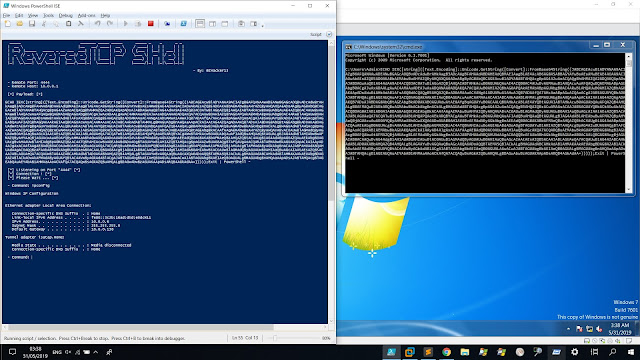The height and width of the screenshot is (360, 640).
Task: Click the Paste clipboard icon in ISE toolbar
Action: pos(69,24)
